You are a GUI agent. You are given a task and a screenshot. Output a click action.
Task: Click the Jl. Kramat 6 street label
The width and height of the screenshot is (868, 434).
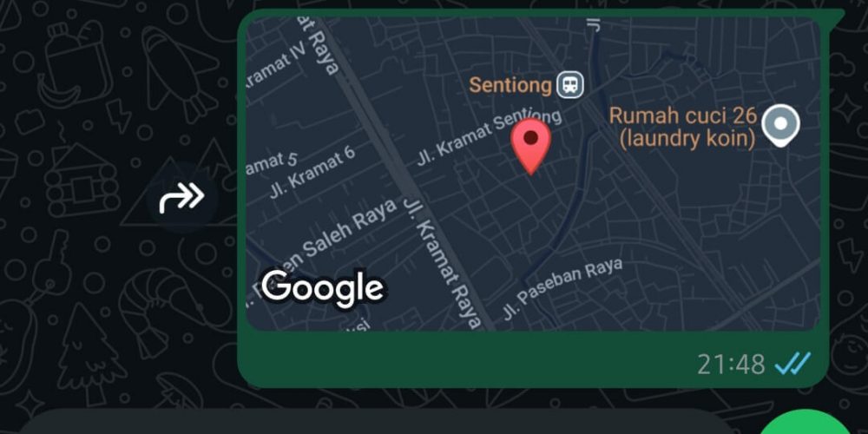pos(312,172)
